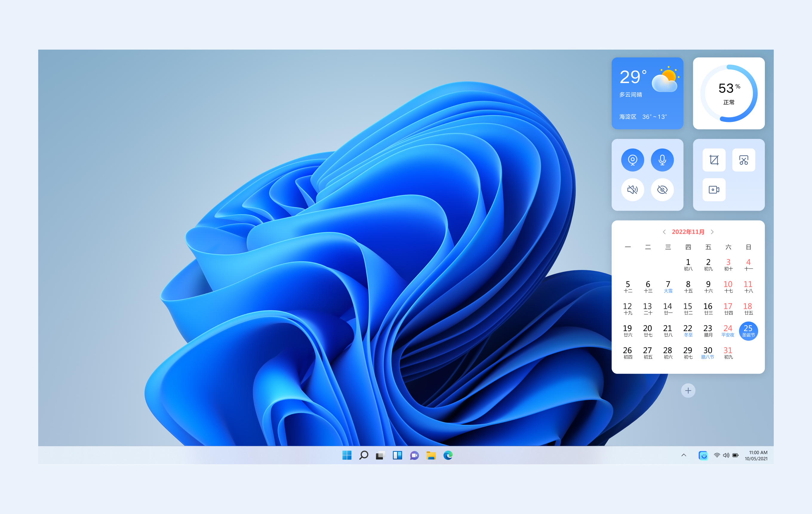
Task: Open the Teams Chat taskbar icon
Action: pos(414,455)
